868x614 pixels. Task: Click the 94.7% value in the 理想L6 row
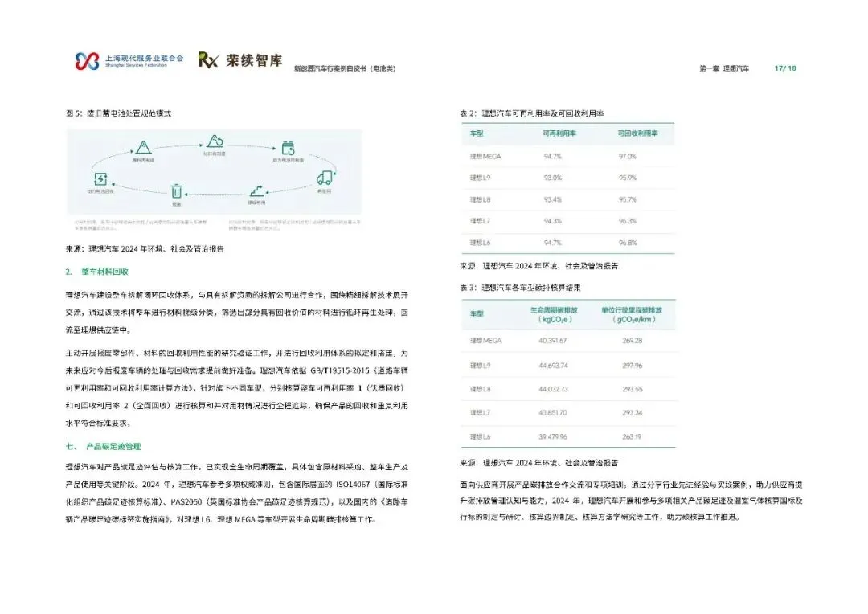pyautogui.click(x=552, y=243)
